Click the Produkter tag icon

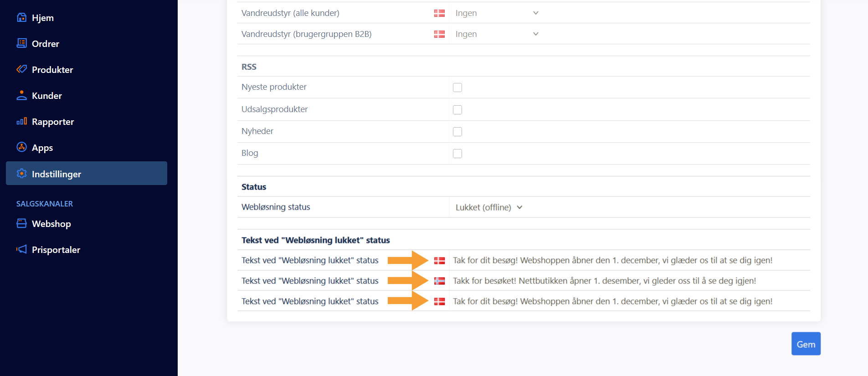point(21,69)
